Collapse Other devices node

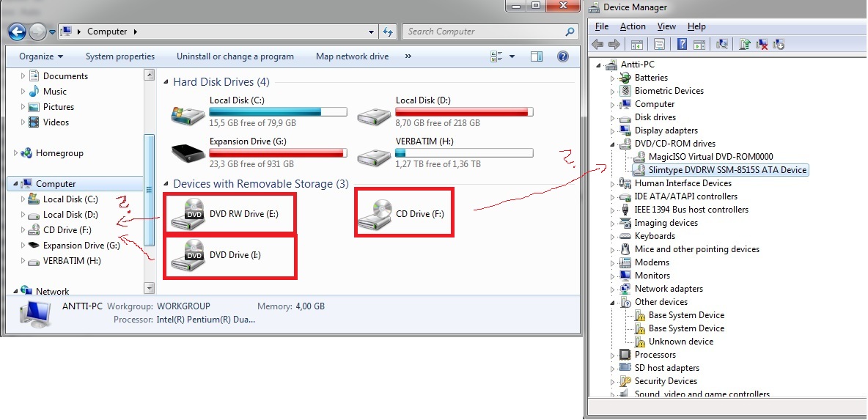tap(613, 302)
